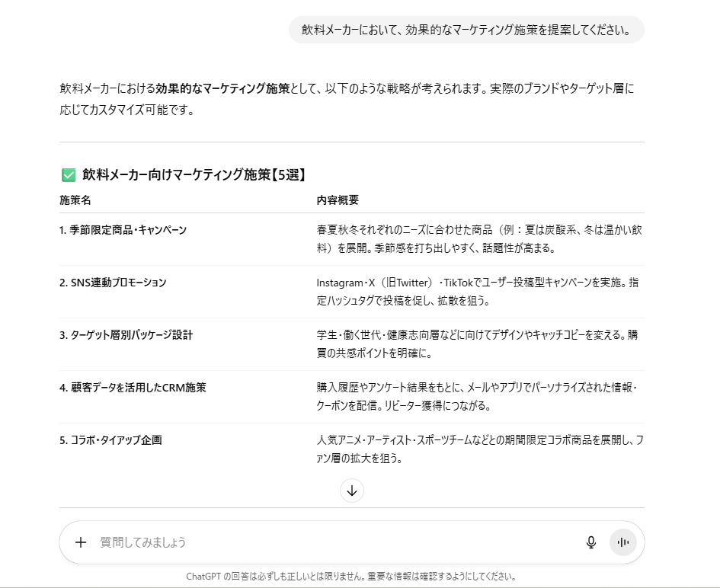Click the 施策名 table column header
This screenshot has width=720, height=588.
[75, 200]
